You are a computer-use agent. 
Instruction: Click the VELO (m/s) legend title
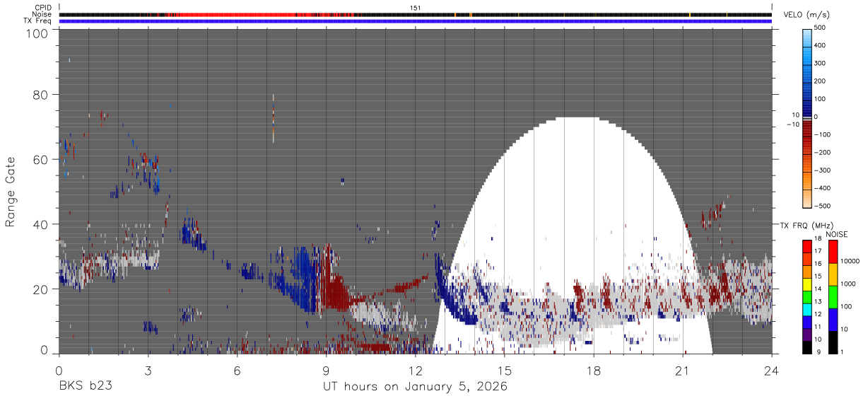807,15
